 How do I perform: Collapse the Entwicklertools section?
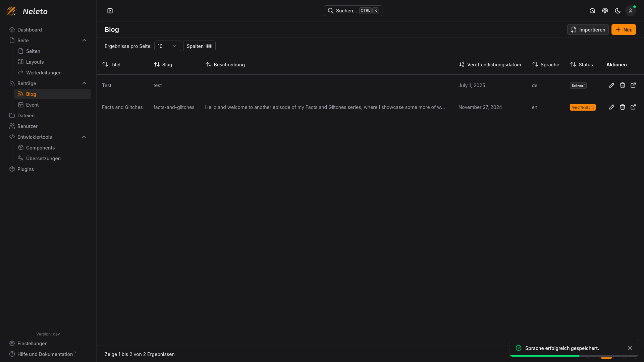pos(84,137)
